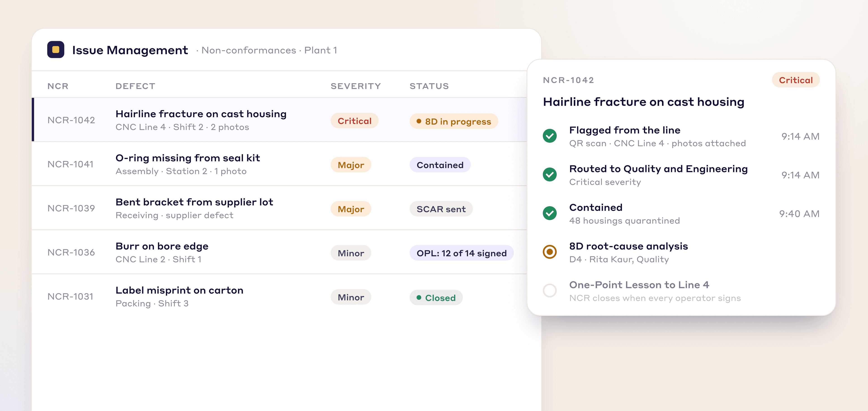Click the green check beside Routed to Quality and Engineering
Image resolution: width=868 pixels, height=411 pixels.
[x=550, y=174]
